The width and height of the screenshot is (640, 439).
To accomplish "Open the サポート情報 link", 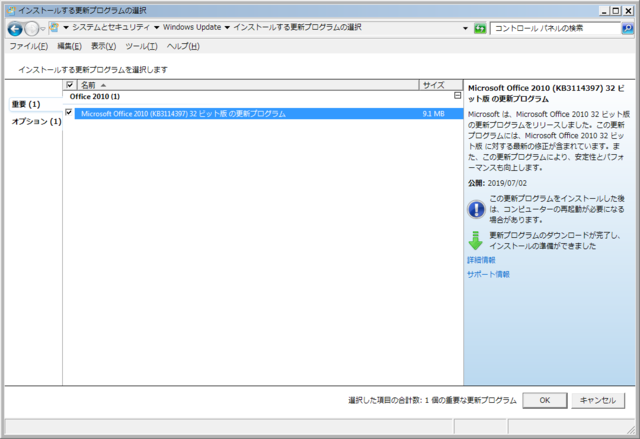I will (x=488, y=274).
